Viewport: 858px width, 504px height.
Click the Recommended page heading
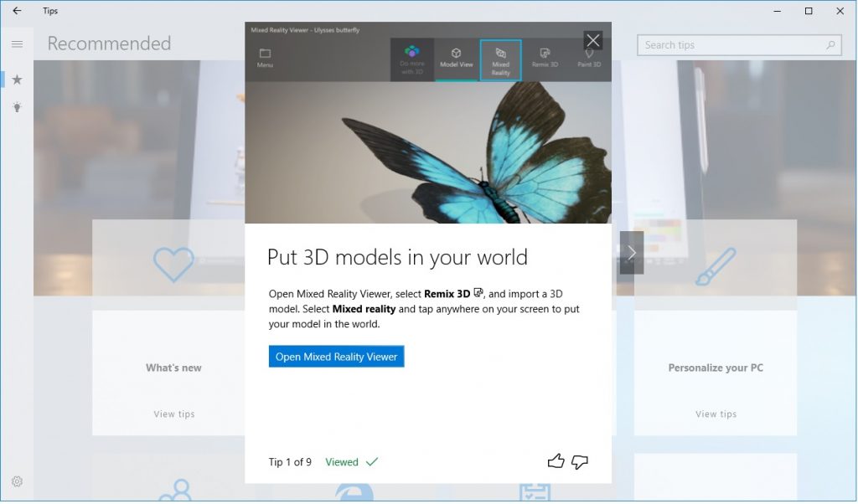pos(110,44)
